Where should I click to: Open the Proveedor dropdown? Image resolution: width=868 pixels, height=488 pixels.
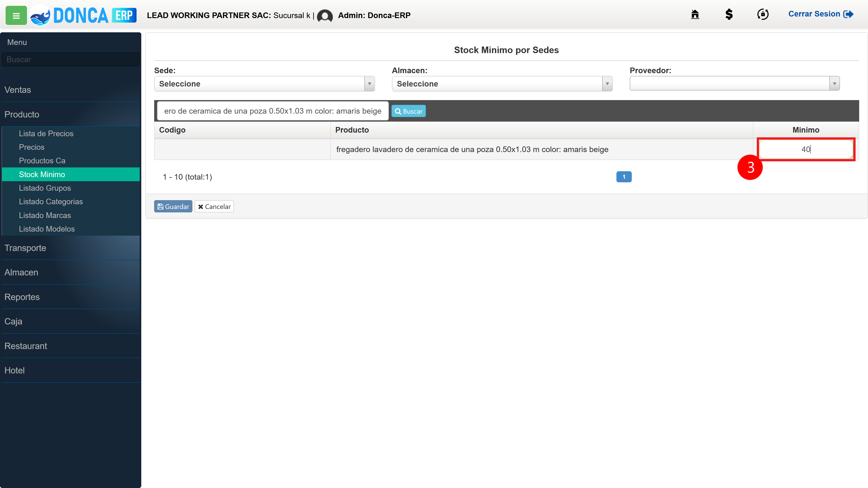[735, 83]
